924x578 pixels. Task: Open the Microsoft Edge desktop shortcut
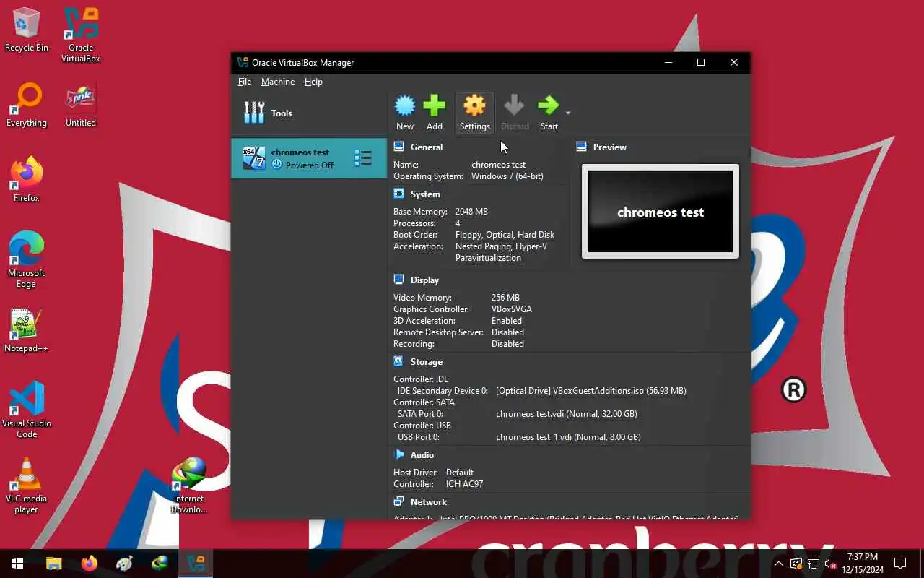27,260
